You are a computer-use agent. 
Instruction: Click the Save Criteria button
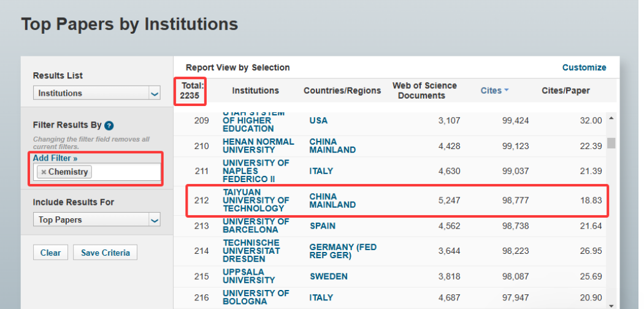point(105,253)
